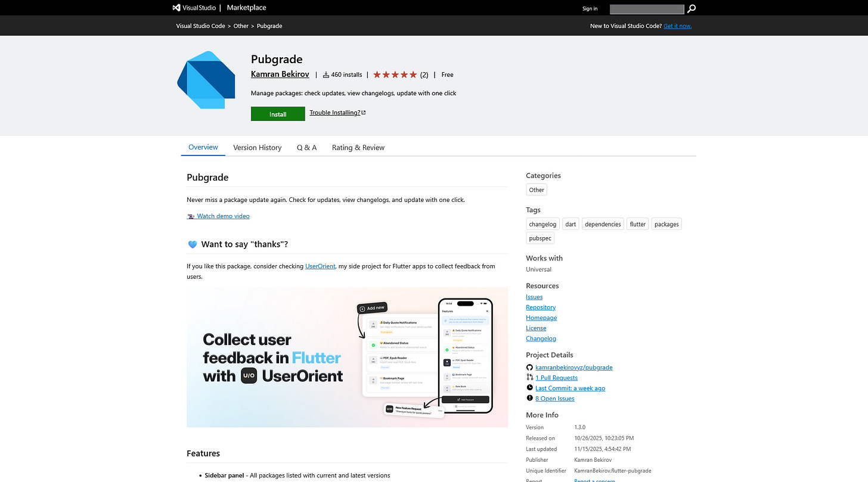Click the Pubgrade breadcrumb item

[269, 26]
